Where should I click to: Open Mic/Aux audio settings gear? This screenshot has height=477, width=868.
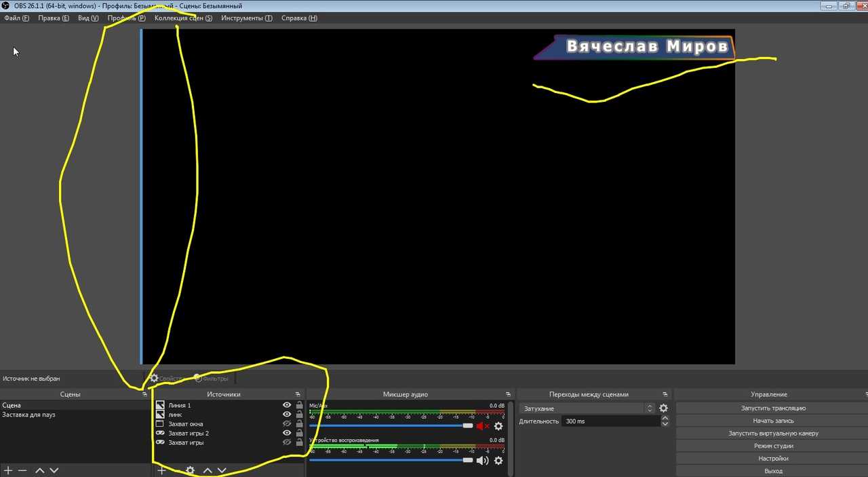[498, 426]
